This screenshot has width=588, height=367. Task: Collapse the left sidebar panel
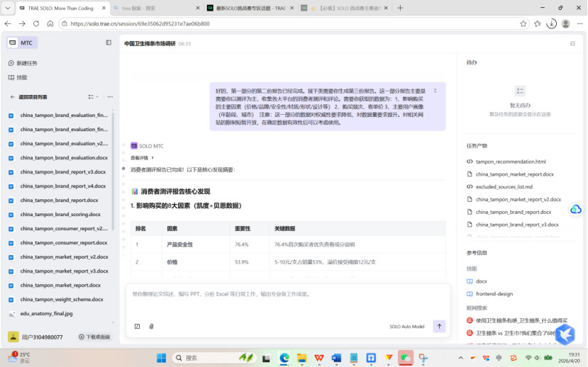[x=109, y=43]
